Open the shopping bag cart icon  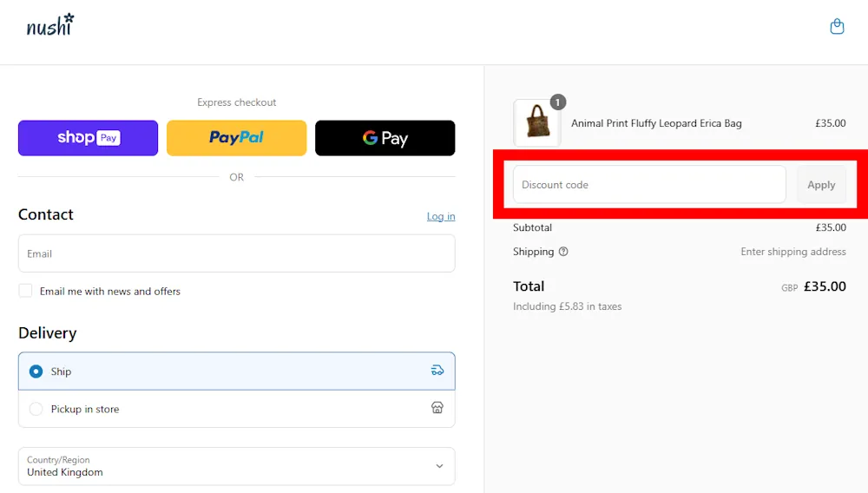837,26
